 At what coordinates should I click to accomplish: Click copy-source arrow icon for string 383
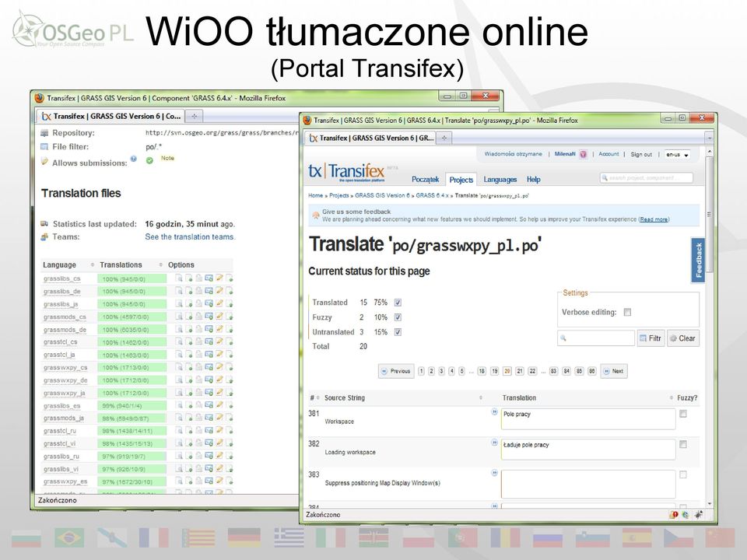pos(494,473)
